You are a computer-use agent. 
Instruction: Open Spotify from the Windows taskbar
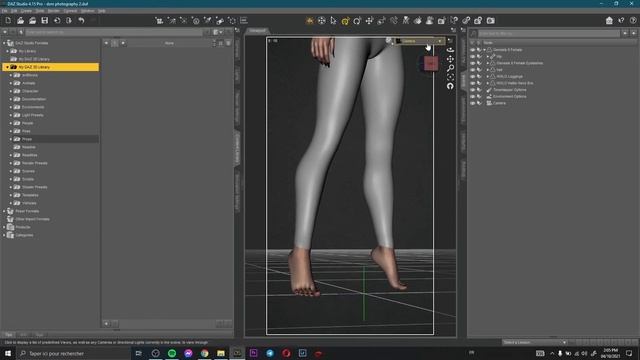pos(172,353)
